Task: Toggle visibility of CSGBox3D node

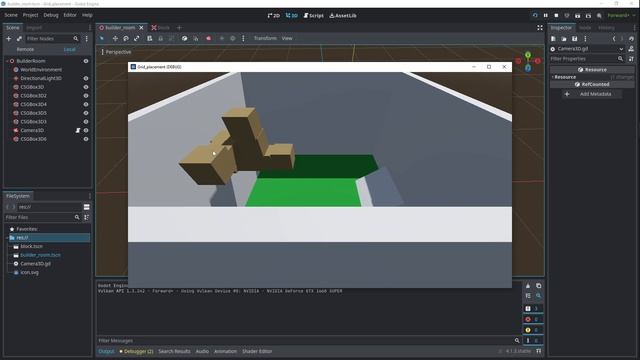Action: point(86,87)
